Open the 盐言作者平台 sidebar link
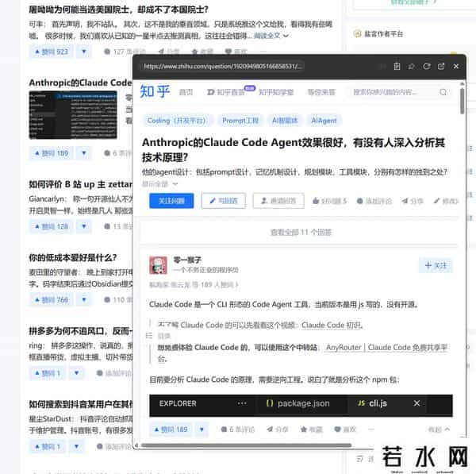The width and height of the screenshot is (476, 474). click(378, 33)
